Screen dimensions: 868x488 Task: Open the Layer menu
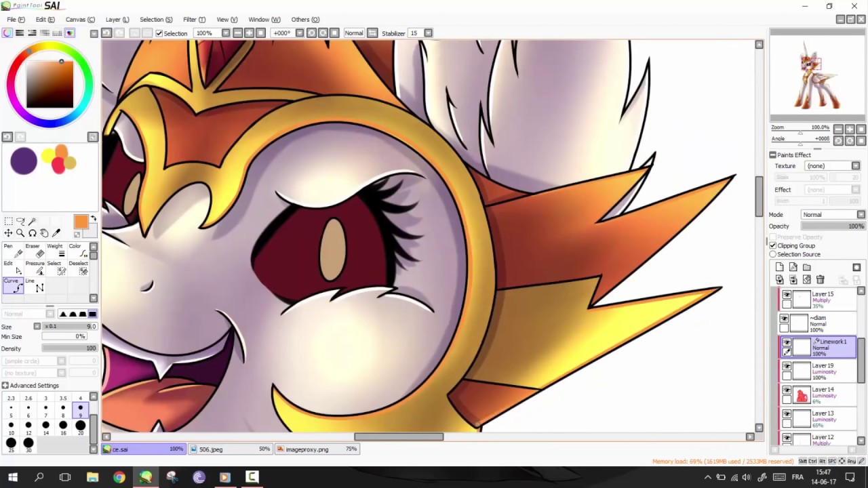[x=117, y=20]
